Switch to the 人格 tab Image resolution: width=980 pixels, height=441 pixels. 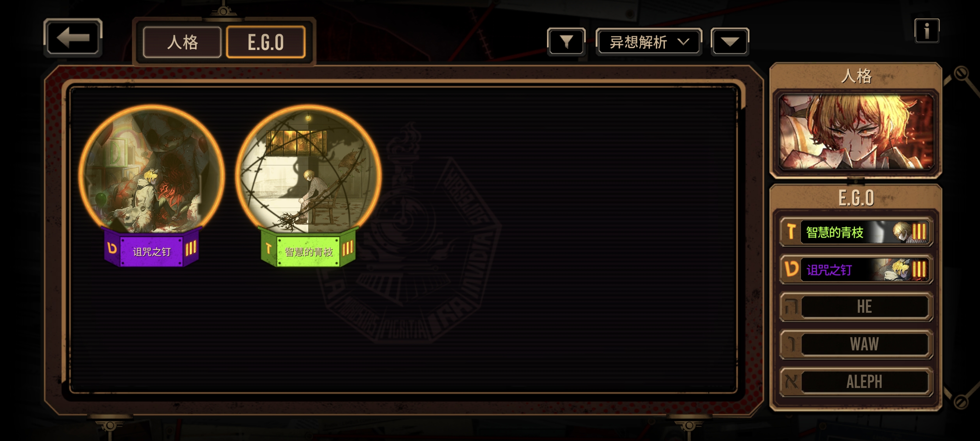tap(182, 42)
